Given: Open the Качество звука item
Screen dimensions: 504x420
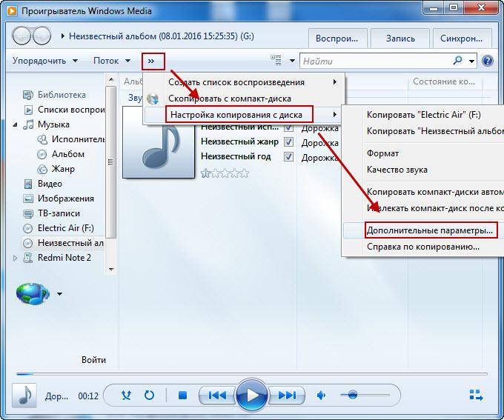Looking at the screenshot, I should point(424,170).
